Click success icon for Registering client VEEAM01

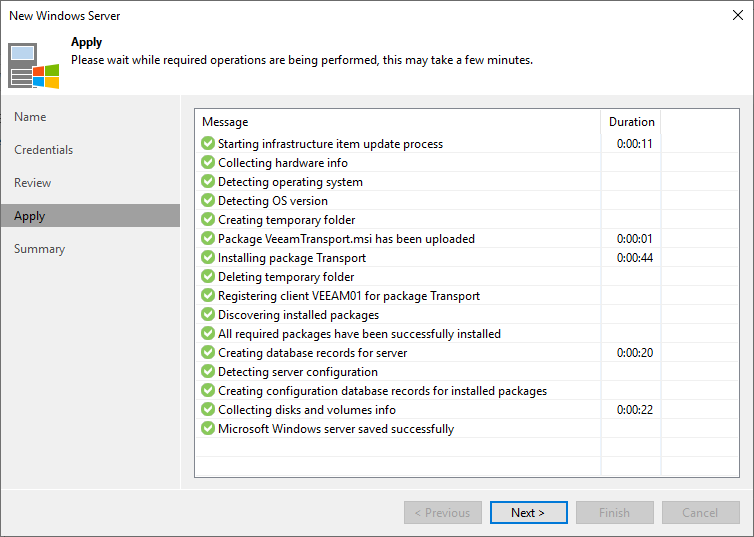[208, 295]
